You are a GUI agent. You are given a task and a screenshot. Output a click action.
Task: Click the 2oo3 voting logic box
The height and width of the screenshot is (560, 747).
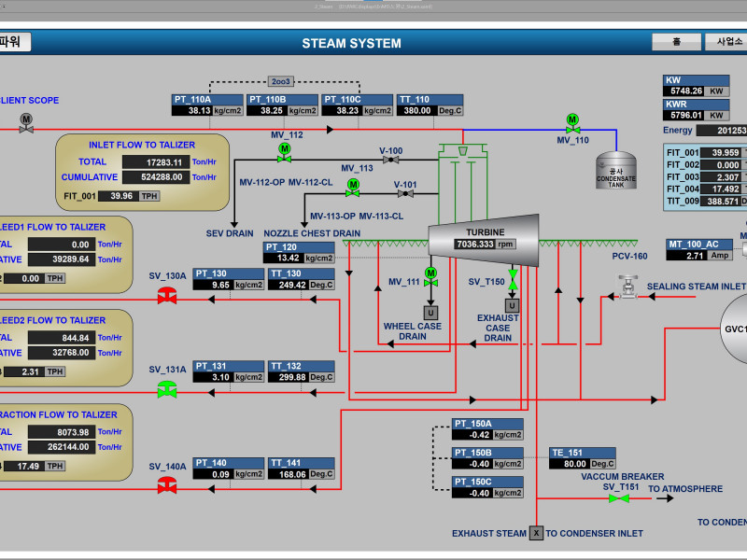coord(281,81)
